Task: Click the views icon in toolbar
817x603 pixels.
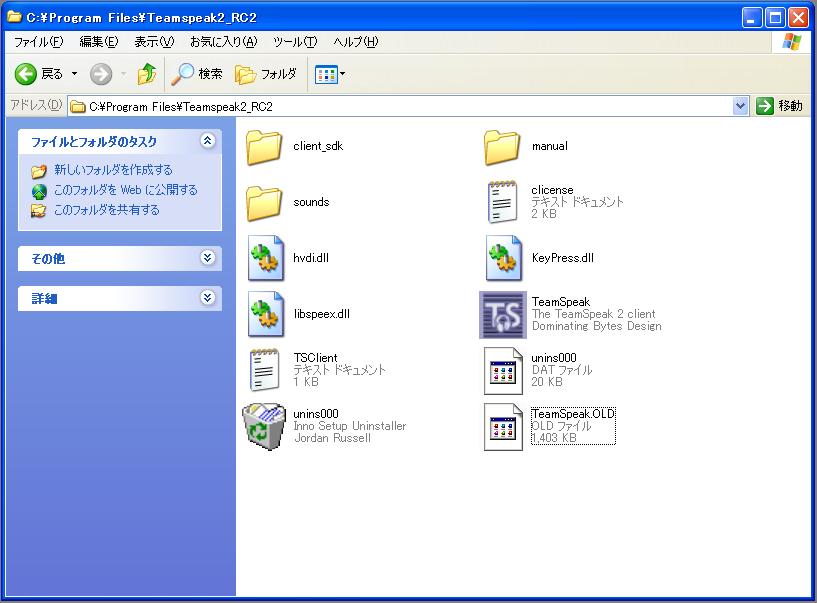Action: pyautogui.click(x=326, y=75)
